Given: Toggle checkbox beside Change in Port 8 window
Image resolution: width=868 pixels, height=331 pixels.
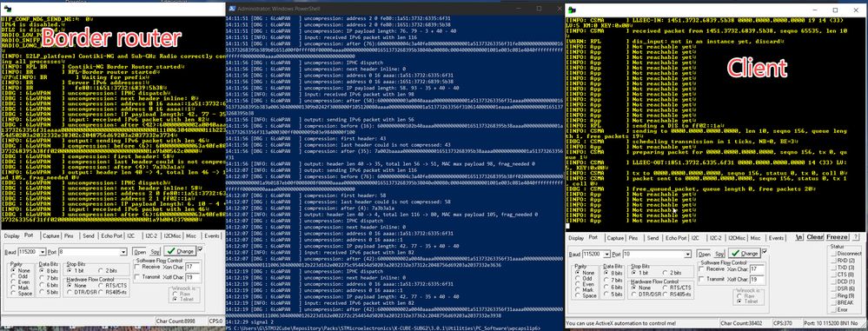Looking at the screenshot, I should click(x=201, y=249).
